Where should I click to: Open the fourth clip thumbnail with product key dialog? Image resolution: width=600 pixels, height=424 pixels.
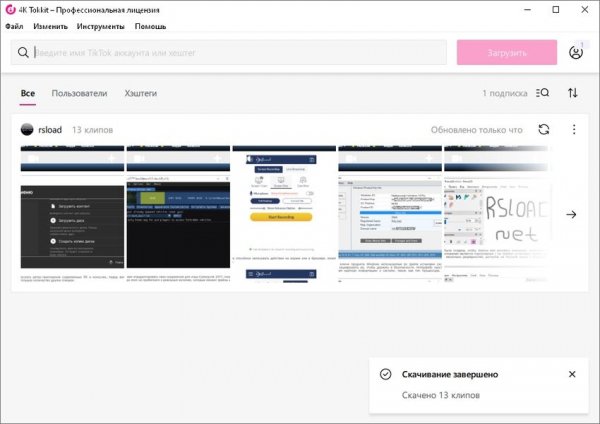coord(390,214)
